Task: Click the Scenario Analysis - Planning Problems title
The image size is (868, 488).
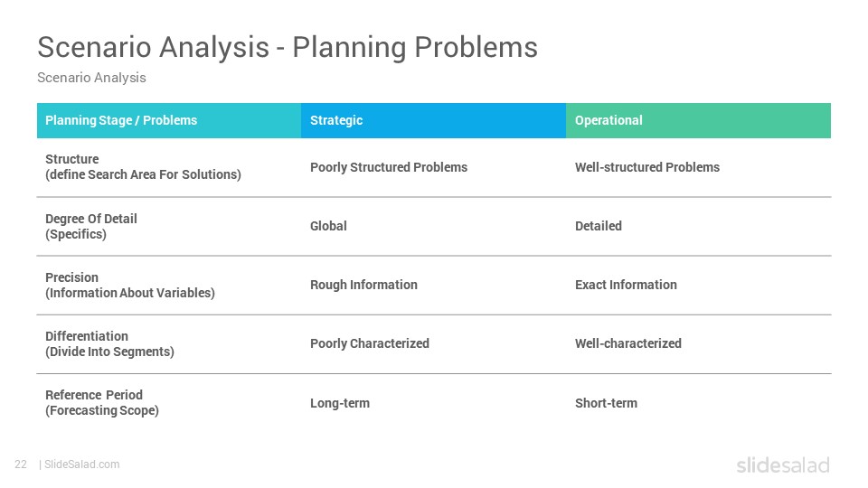Action: (x=288, y=48)
